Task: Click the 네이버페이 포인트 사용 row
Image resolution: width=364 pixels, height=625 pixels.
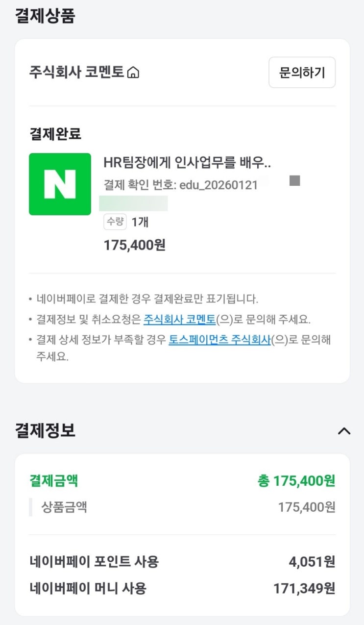Action: (94, 561)
